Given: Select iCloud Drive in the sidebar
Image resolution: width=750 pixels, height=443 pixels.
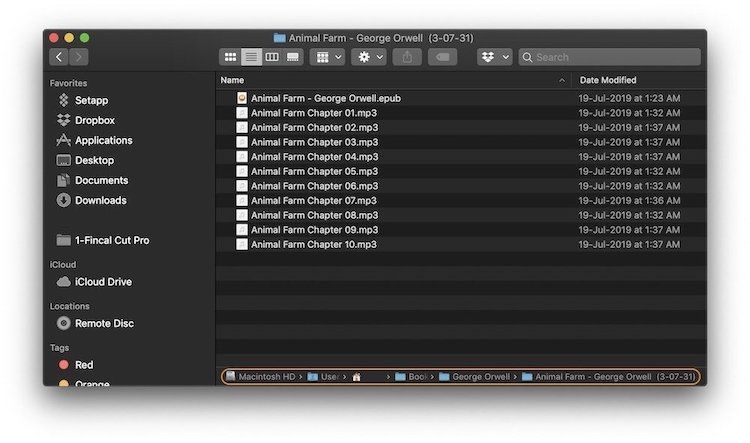Looking at the screenshot, I should [103, 282].
